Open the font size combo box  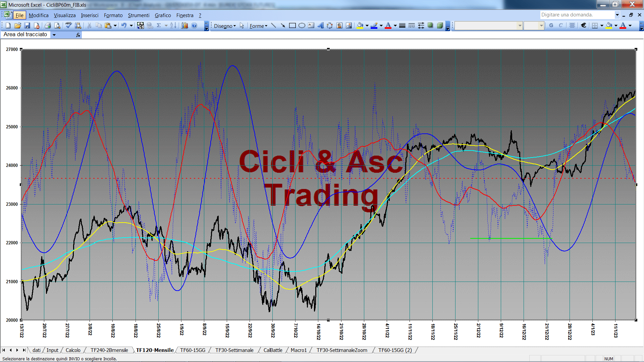(x=534, y=25)
